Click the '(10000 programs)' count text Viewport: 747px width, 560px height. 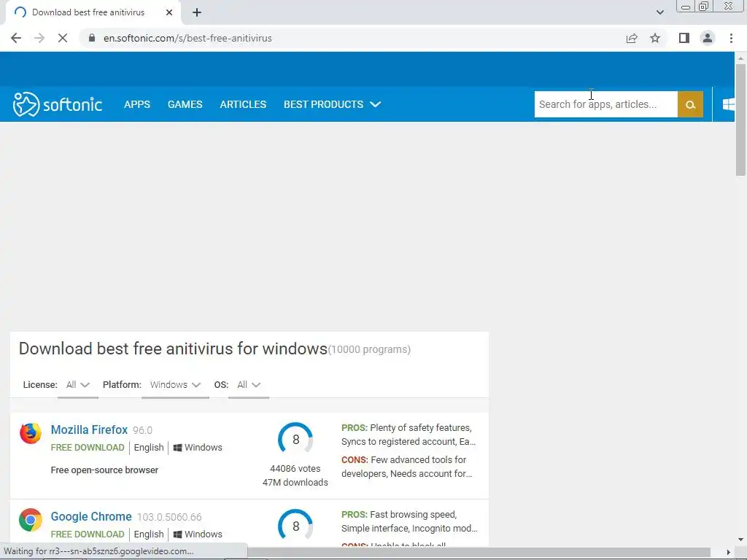(369, 349)
